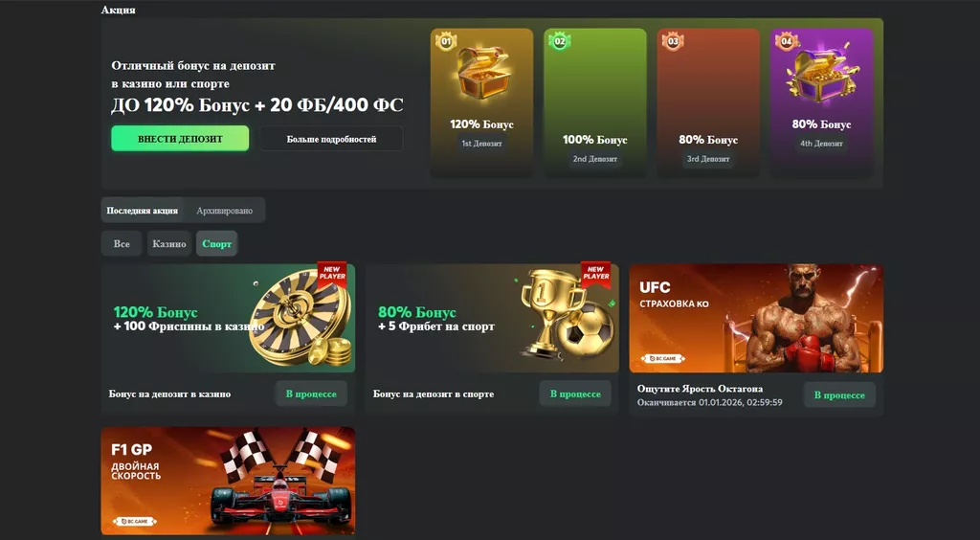Click the NEW PLAYER ribbon on the sport bonus banner
The height and width of the screenshot is (540, 980).
point(595,275)
